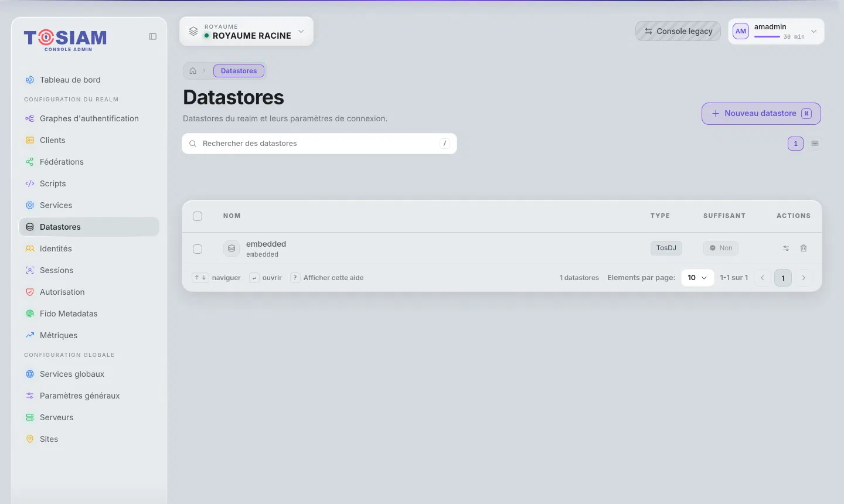The image size is (844, 504).
Task: Go to previous page arrow
Action: click(x=763, y=278)
